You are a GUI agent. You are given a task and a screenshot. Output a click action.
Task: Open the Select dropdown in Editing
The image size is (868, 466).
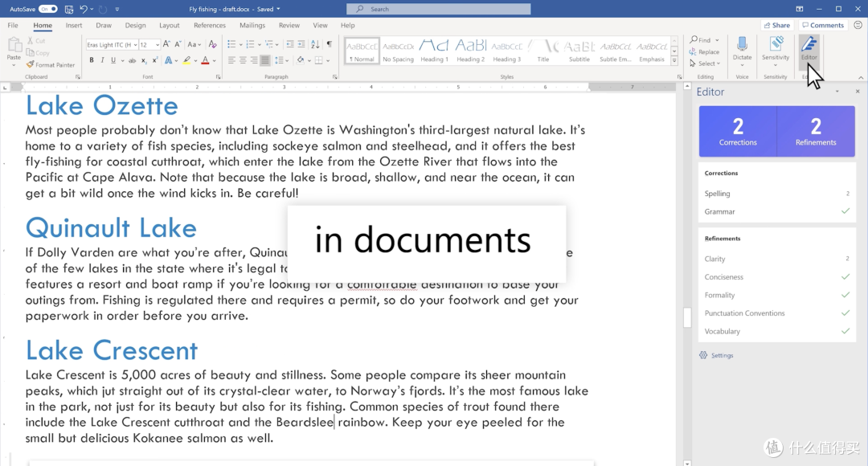705,63
